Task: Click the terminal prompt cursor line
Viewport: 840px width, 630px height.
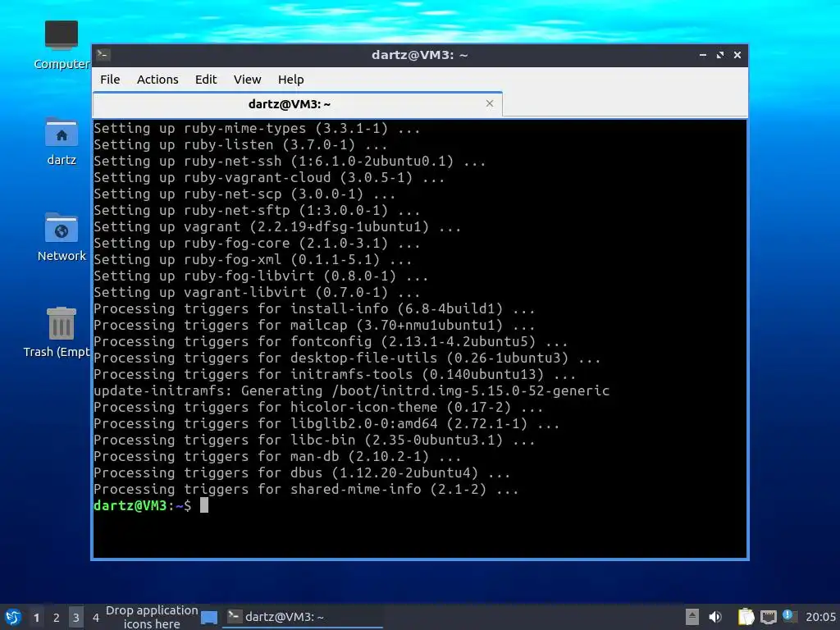Action: [151, 505]
